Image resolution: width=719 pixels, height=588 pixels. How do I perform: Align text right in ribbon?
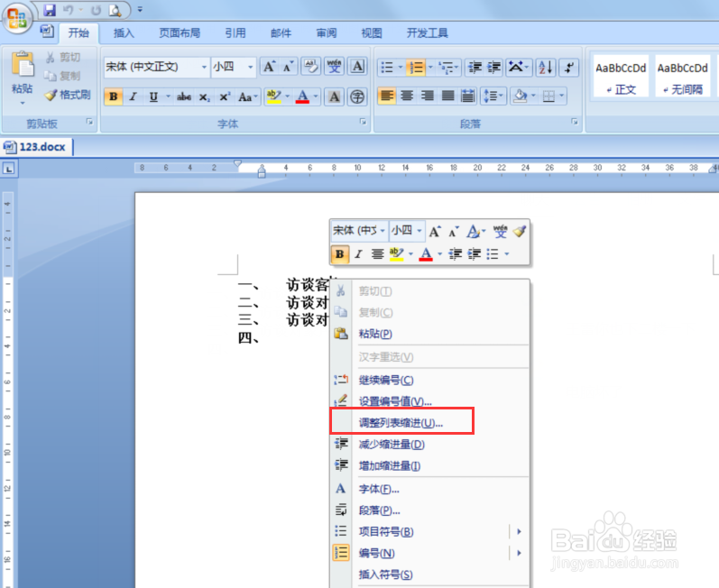pyautogui.click(x=427, y=96)
